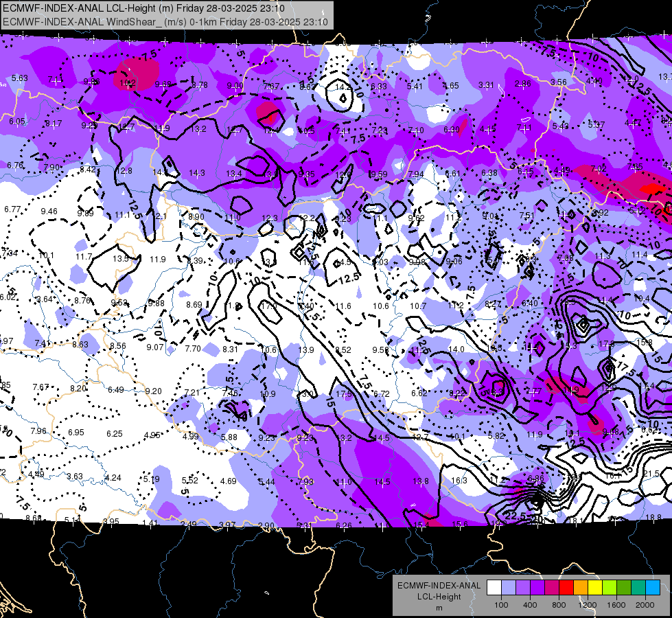This screenshot has height=618, width=672.
Task: Click the teal legend swatch
Action: pos(638,588)
